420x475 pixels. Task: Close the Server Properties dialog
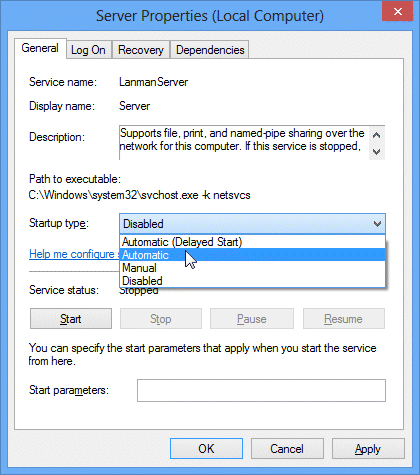[x=397, y=12]
